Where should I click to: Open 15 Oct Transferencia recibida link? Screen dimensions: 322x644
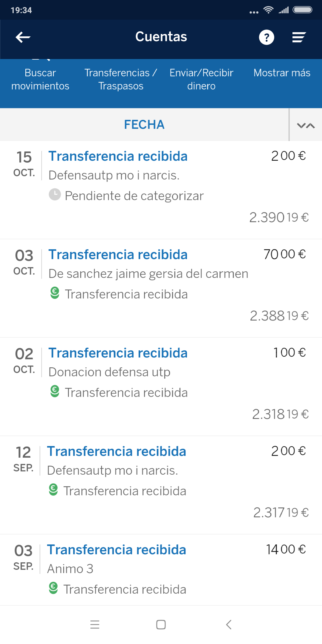point(118,156)
